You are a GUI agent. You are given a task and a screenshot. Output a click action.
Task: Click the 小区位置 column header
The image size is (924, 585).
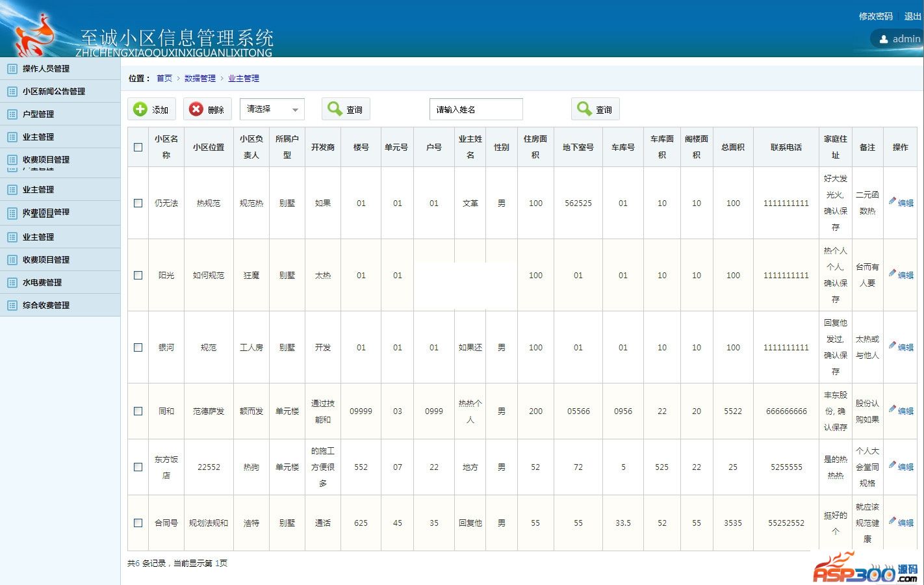pyautogui.click(x=209, y=147)
